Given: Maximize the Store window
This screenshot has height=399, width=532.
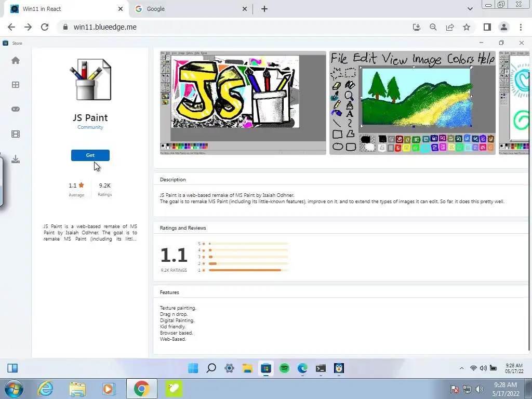Looking at the screenshot, I should click(x=501, y=43).
